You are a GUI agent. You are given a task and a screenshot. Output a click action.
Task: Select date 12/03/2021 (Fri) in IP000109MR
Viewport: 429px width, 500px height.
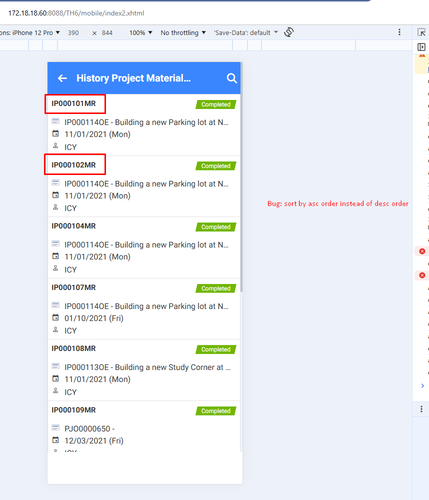pyautogui.click(x=94, y=441)
